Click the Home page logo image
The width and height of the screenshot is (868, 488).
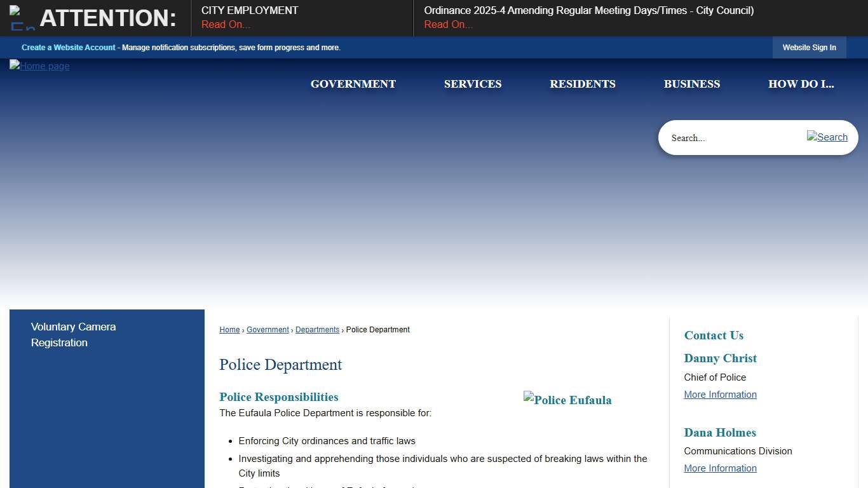[x=39, y=66]
